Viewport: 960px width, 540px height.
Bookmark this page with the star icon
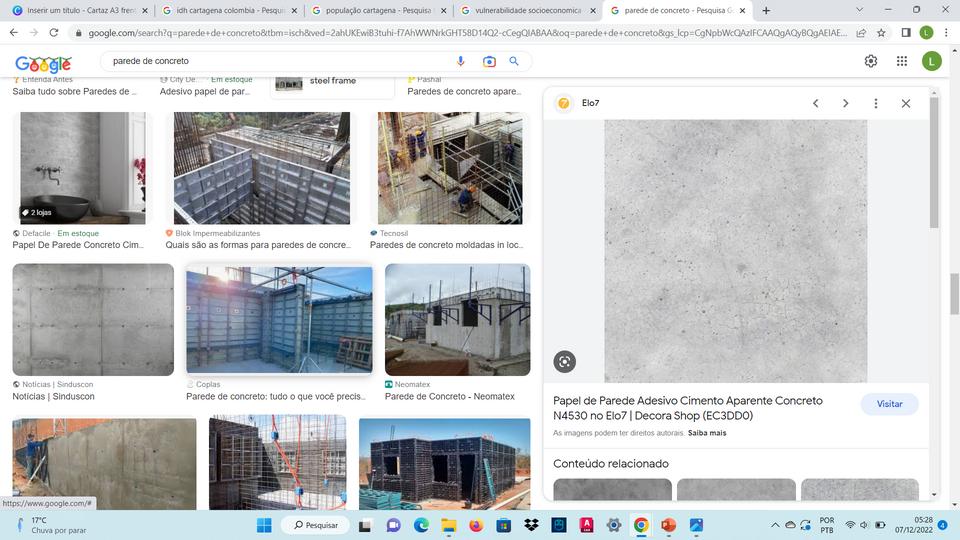(881, 32)
